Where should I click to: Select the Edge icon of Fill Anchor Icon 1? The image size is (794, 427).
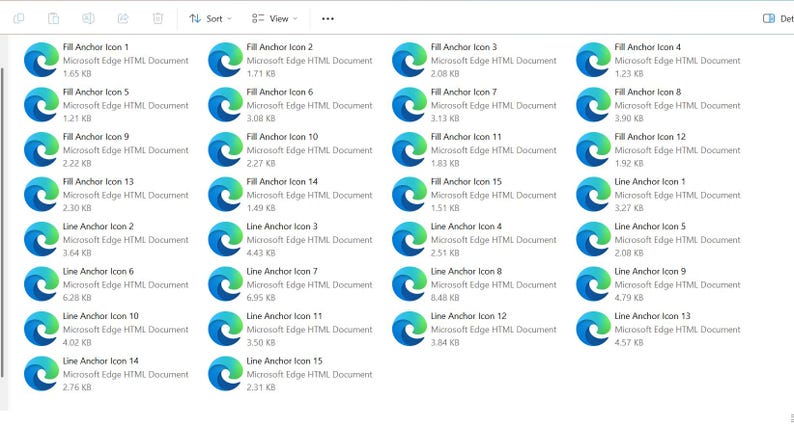point(42,60)
